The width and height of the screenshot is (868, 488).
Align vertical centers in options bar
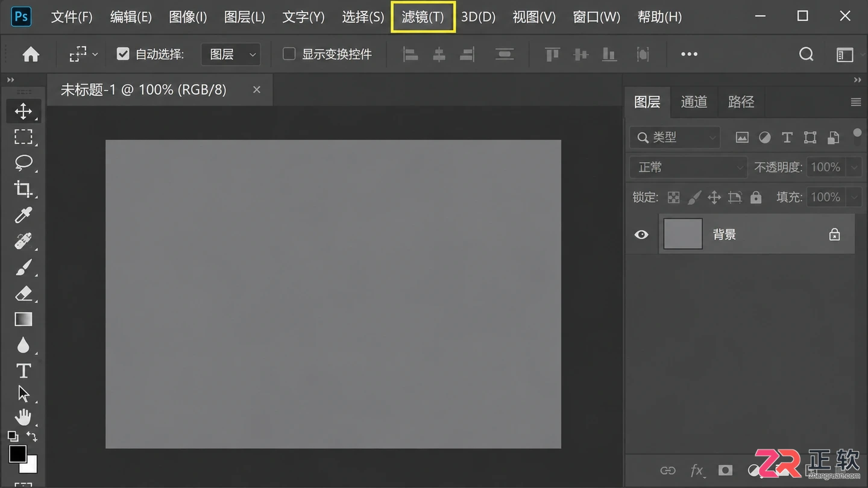[x=580, y=54]
